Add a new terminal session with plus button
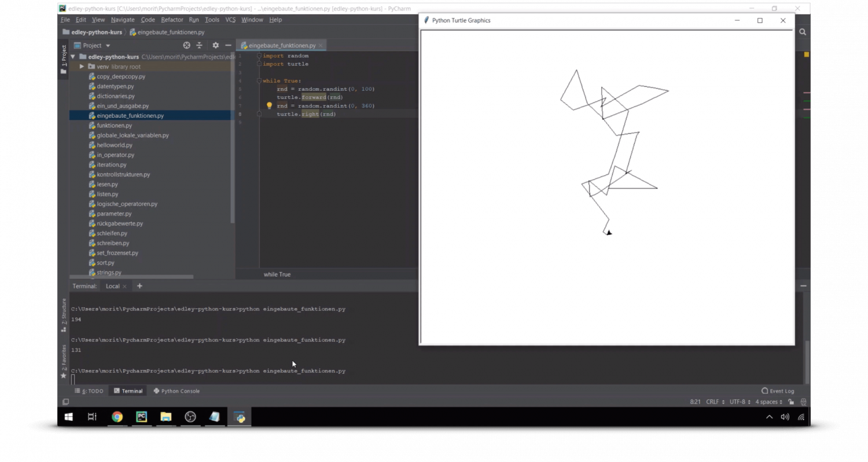 pos(139,285)
